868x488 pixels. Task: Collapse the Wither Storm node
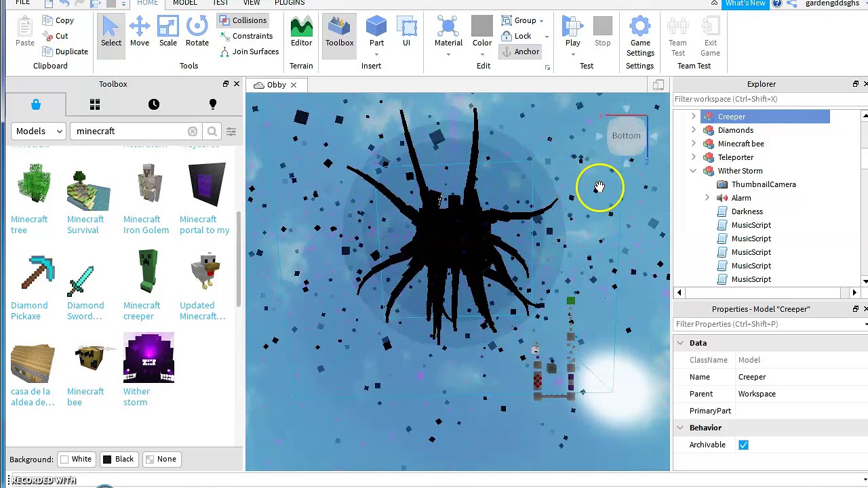693,171
